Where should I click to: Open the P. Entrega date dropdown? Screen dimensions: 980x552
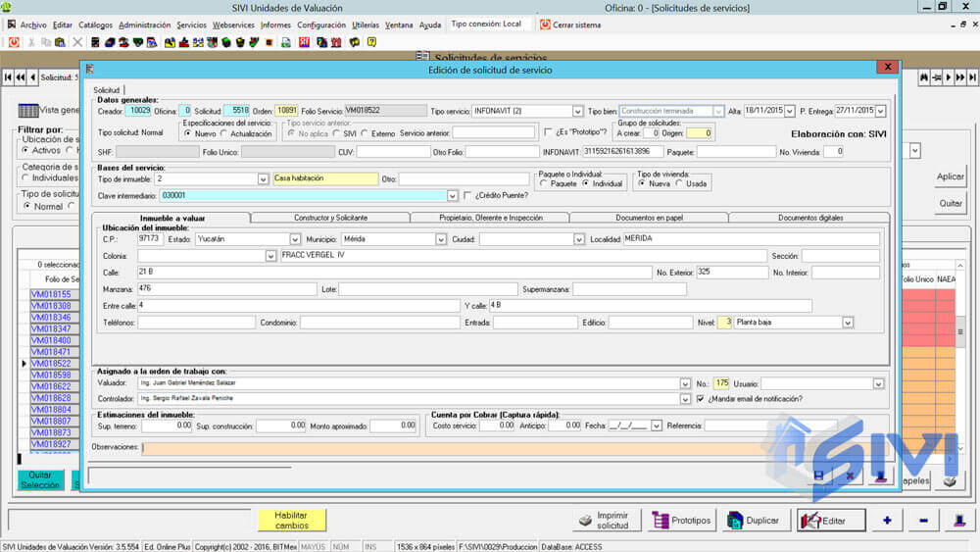tap(881, 111)
